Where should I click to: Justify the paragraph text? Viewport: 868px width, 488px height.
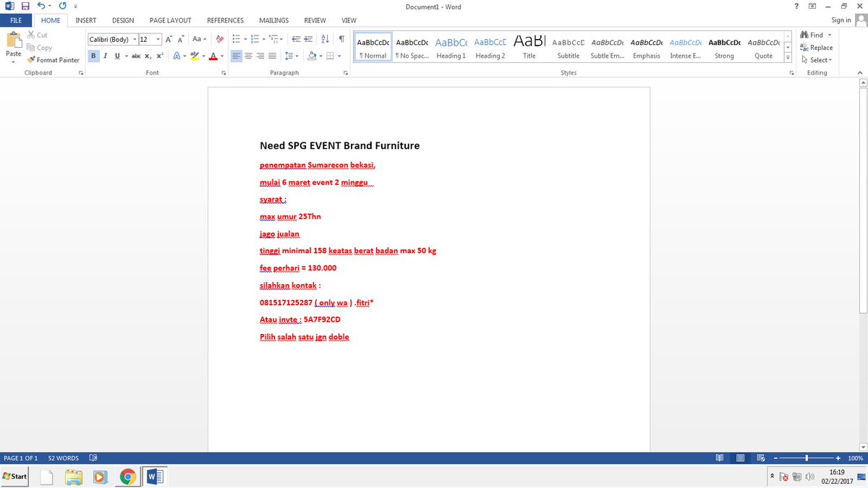[272, 56]
